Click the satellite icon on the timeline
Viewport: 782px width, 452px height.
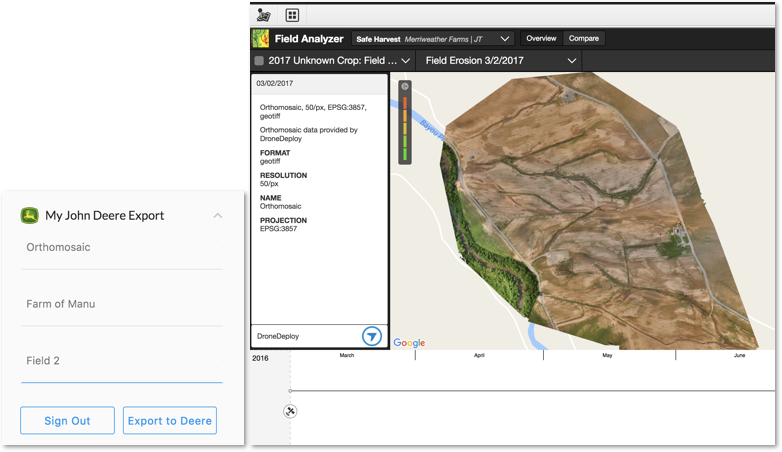[x=290, y=411]
